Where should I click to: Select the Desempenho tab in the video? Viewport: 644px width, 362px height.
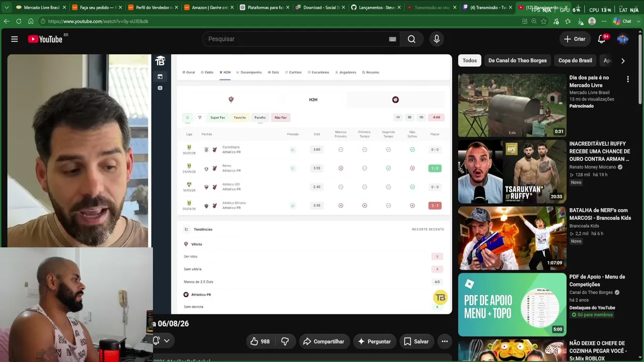(x=249, y=72)
